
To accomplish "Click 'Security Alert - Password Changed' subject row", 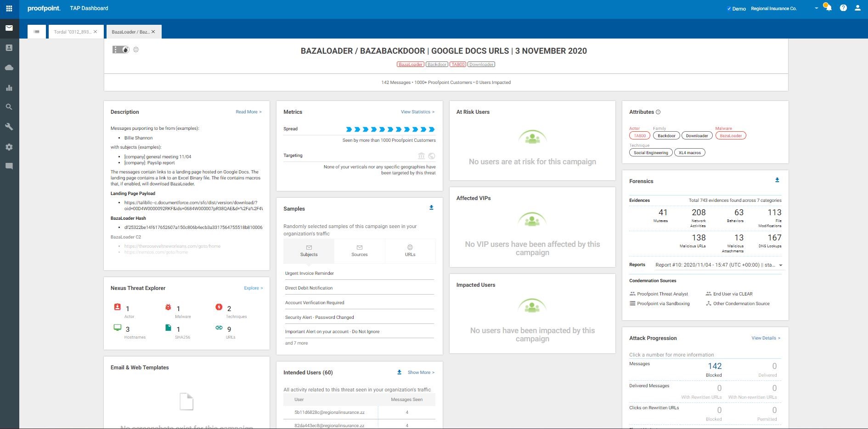I will (360, 318).
